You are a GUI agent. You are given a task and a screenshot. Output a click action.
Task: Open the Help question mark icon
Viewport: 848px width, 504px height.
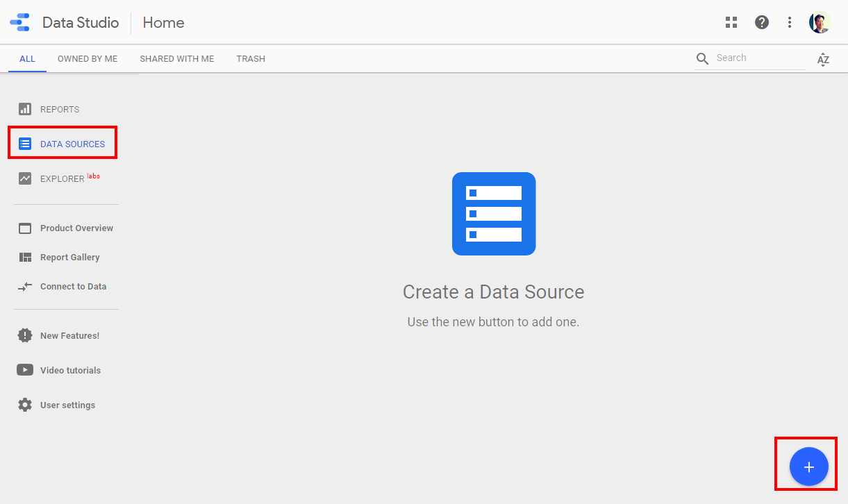tap(762, 22)
